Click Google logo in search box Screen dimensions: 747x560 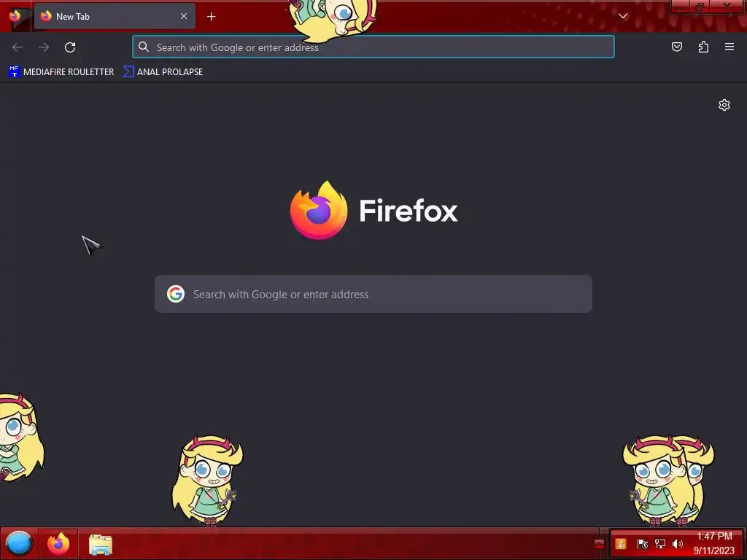pos(176,294)
